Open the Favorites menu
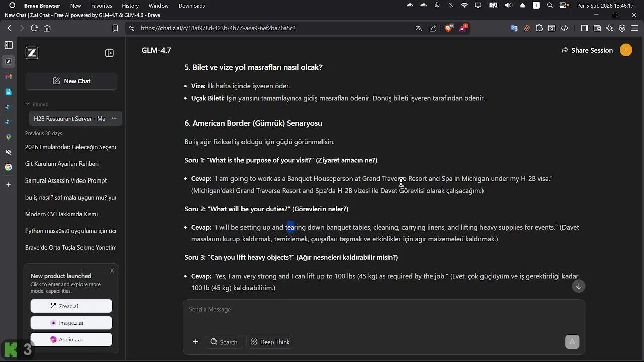 (x=102, y=6)
